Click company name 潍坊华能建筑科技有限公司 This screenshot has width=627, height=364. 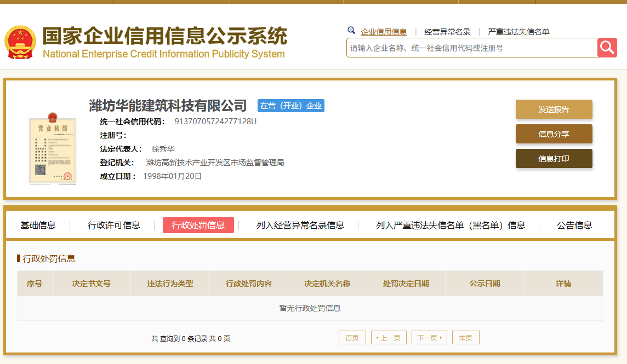(x=168, y=106)
